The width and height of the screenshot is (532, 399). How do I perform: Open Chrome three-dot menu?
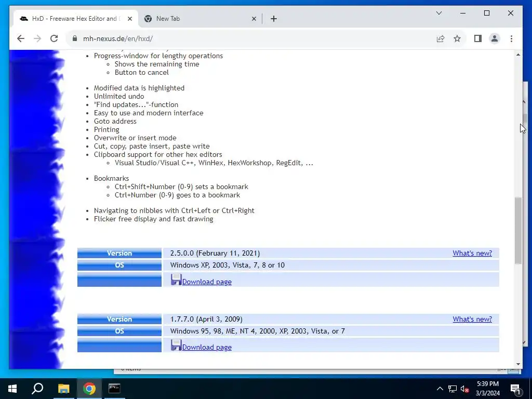point(511,38)
